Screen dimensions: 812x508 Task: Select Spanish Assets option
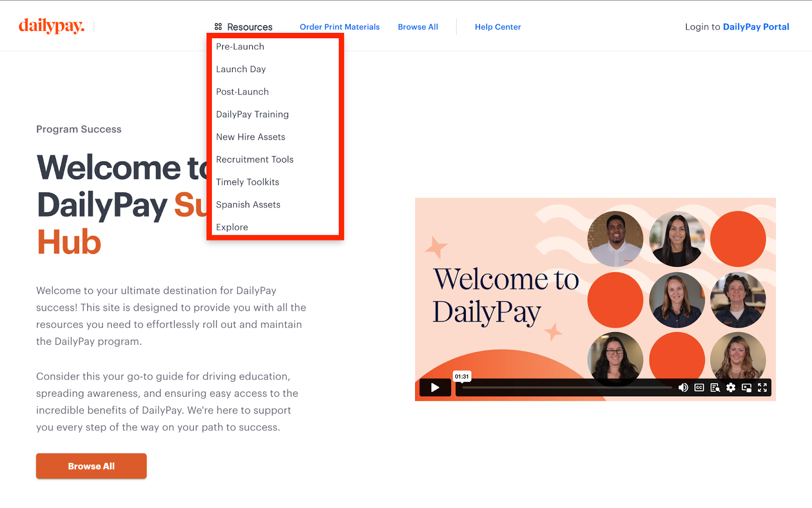click(248, 205)
